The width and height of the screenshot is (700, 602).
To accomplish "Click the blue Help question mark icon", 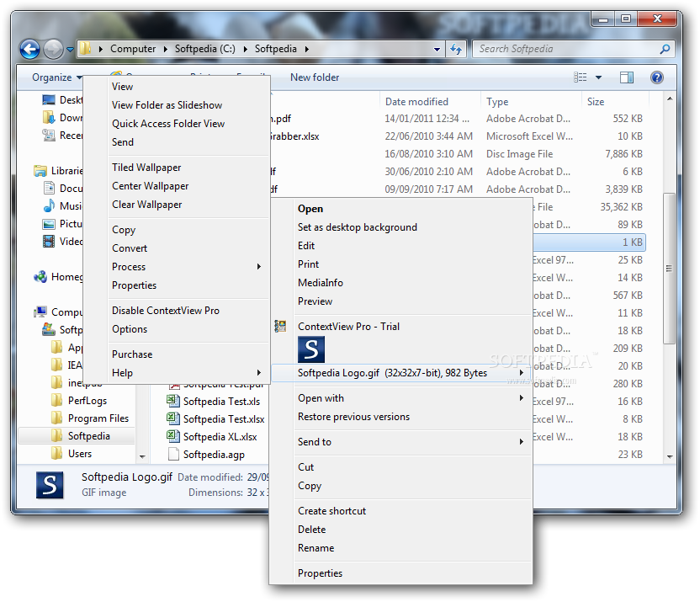I will point(657,77).
